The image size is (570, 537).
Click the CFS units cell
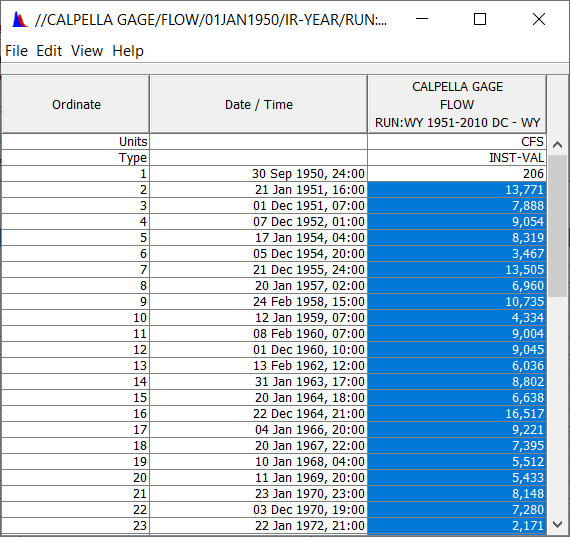click(457, 142)
